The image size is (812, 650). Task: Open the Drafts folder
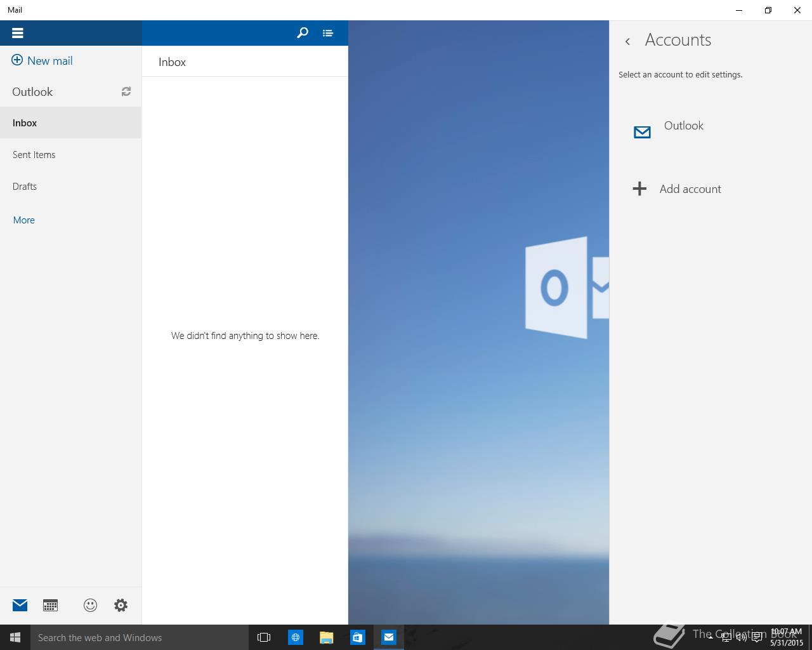(x=25, y=187)
